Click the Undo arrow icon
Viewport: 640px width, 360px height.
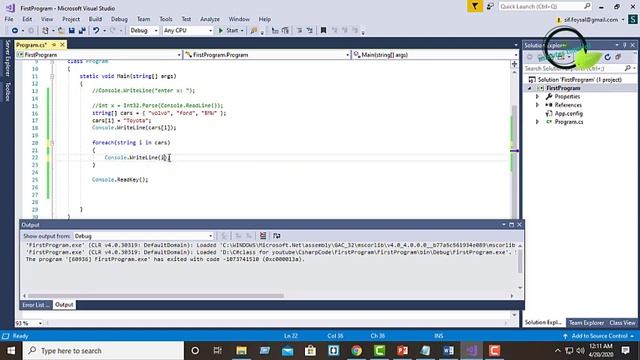click(x=96, y=31)
